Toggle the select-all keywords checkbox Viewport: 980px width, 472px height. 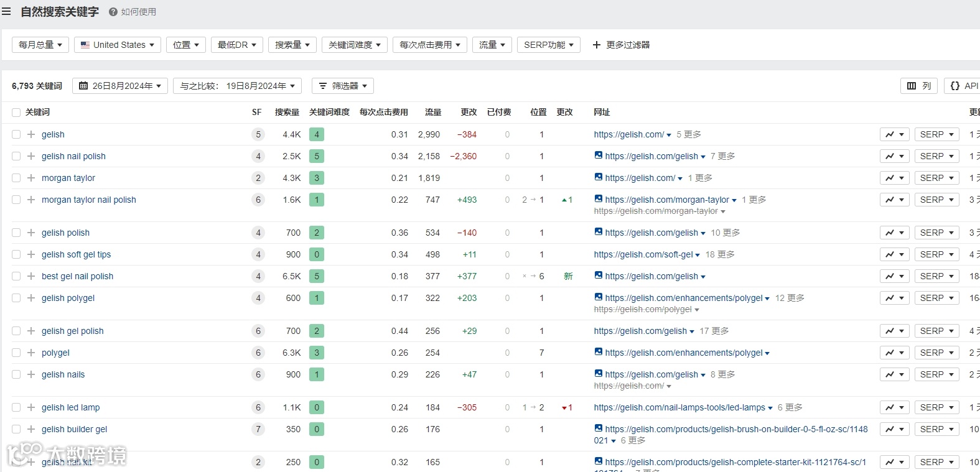tap(16, 113)
